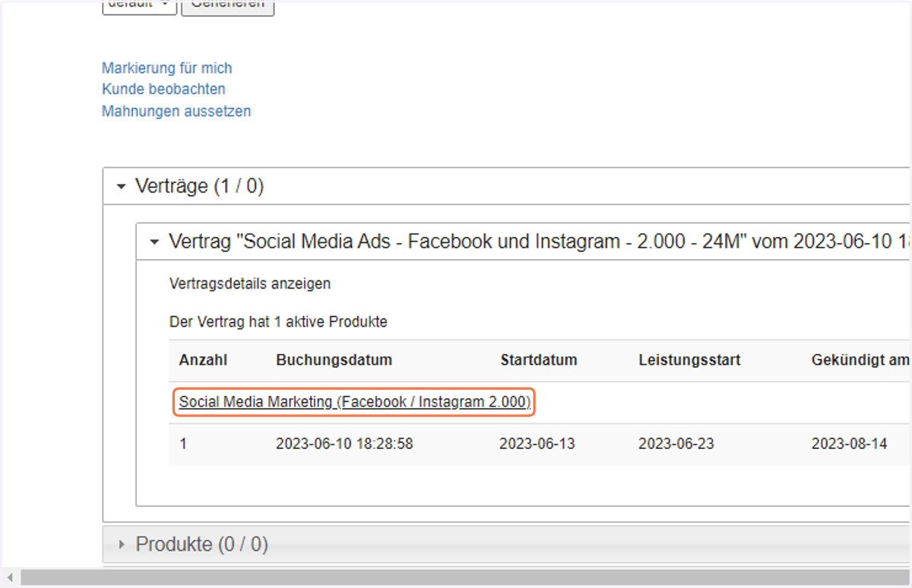Click the horizontal scrollbar at the bottom
Viewport: 912px width, 588px height.
pos(464,577)
